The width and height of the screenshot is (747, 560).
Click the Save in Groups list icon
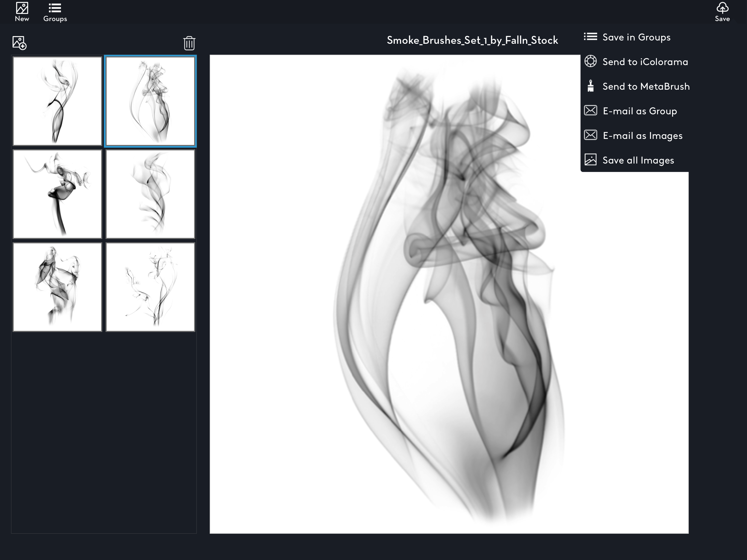pyautogui.click(x=590, y=37)
